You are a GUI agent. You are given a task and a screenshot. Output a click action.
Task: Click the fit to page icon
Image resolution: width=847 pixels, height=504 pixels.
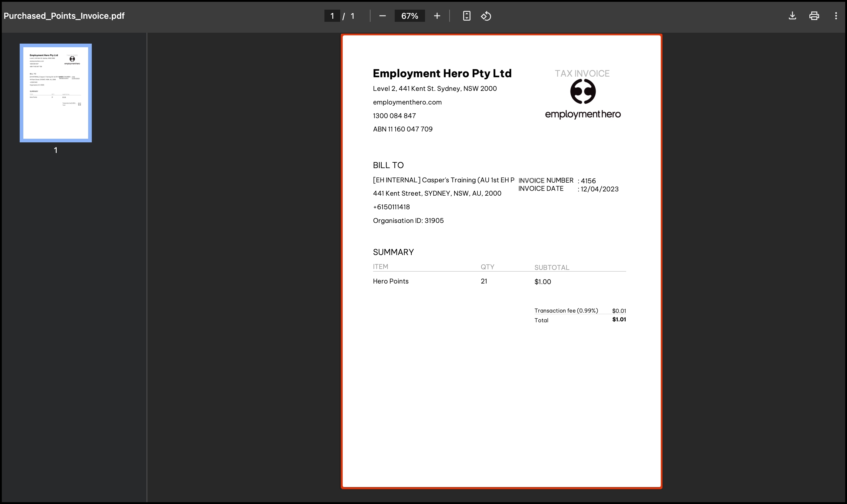pyautogui.click(x=467, y=16)
